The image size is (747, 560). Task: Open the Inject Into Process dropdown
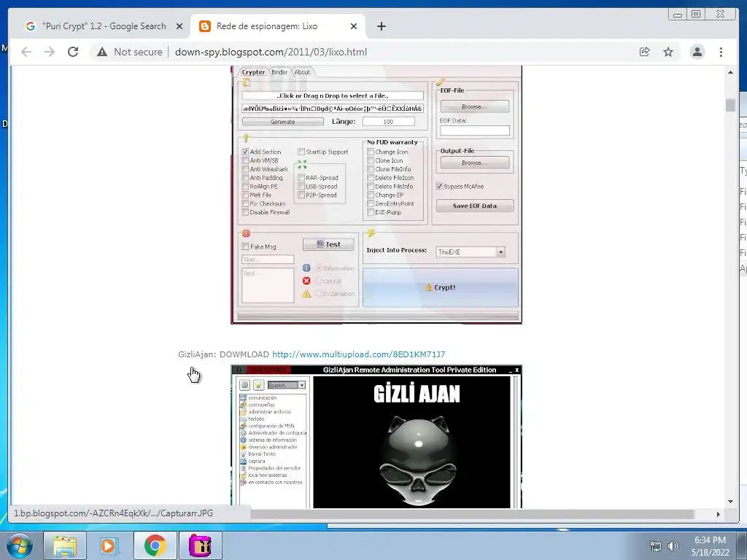click(500, 252)
